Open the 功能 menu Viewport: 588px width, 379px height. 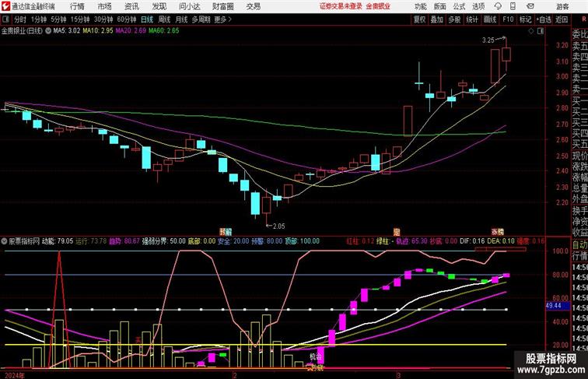coord(420,6)
